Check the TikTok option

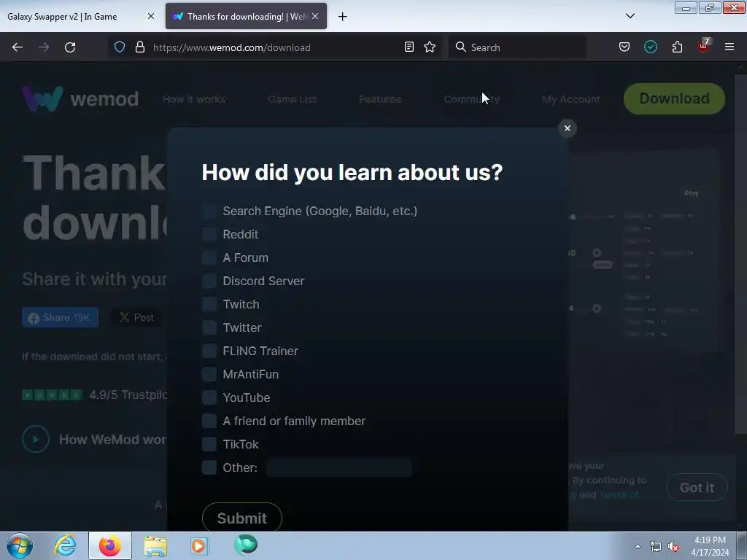click(x=209, y=444)
